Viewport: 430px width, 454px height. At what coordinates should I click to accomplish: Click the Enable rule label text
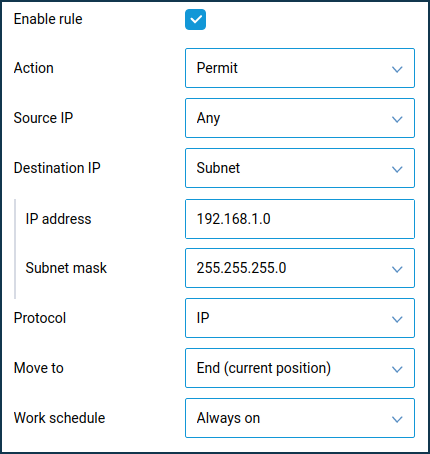48,19
